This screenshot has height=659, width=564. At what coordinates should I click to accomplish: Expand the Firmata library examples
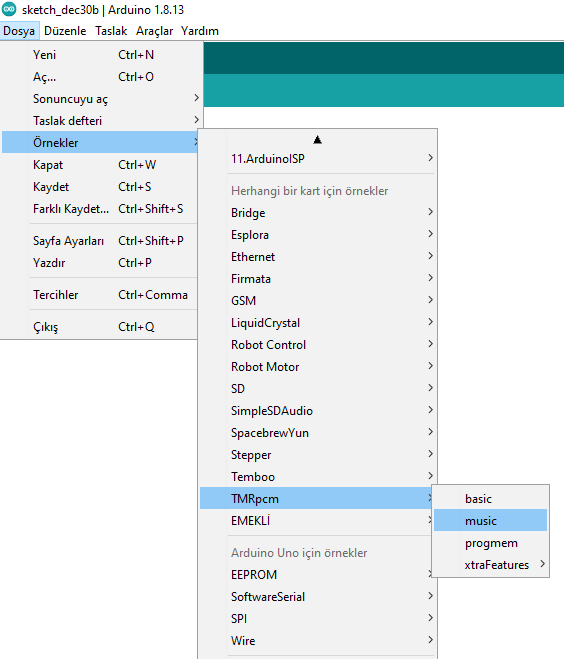(x=318, y=279)
